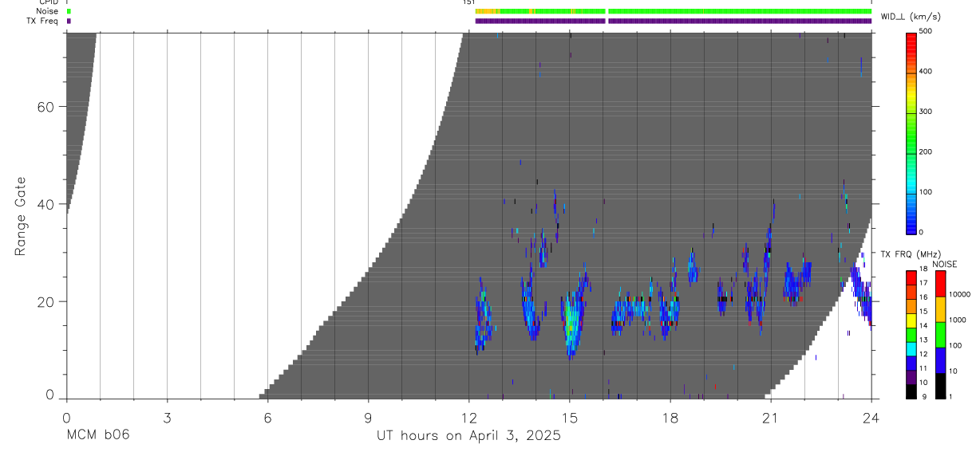Click the 100 tick on the width color scale
Viewport: 980px width, 452px height.
pos(926,192)
